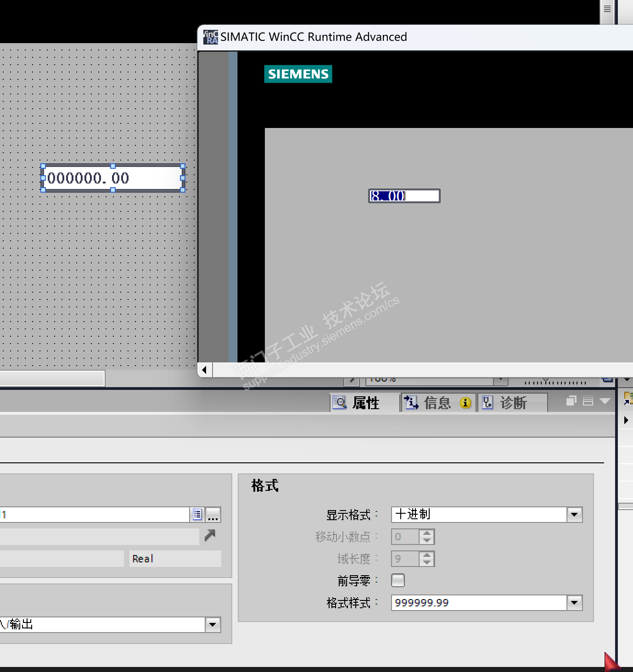Open the 输入/输出 mode dropdown
This screenshot has height=672, width=633.
pyautogui.click(x=213, y=624)
